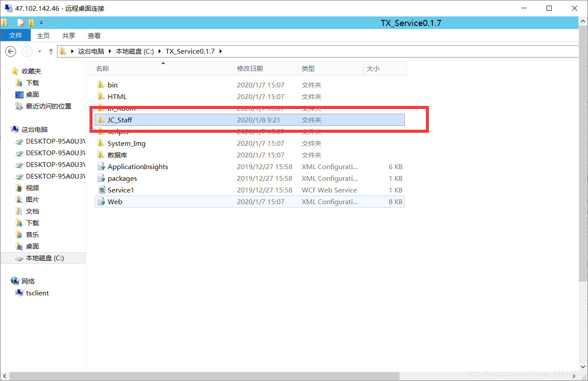
Task: Click the 音乐 folder icon
Action: point(19,234)
